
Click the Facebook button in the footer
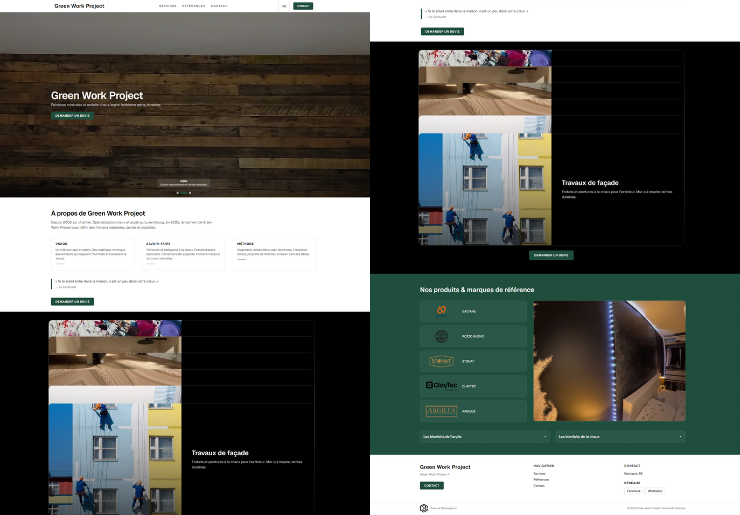point(634,491)
